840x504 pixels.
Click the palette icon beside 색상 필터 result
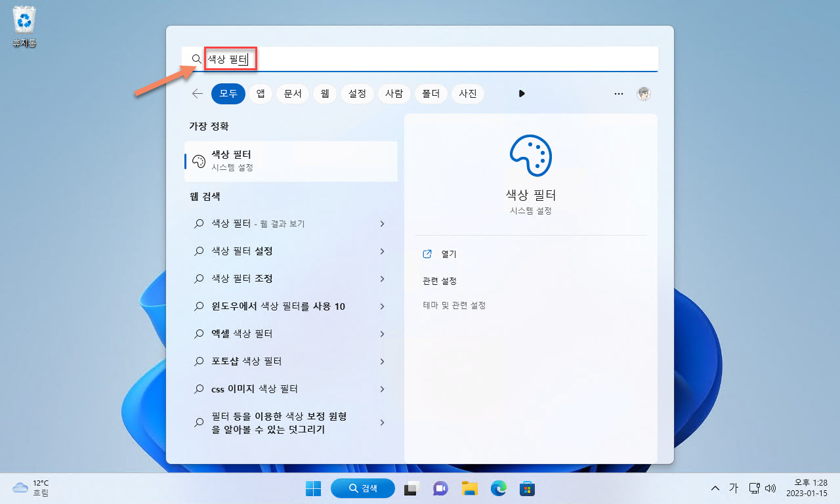coord(199,161)
